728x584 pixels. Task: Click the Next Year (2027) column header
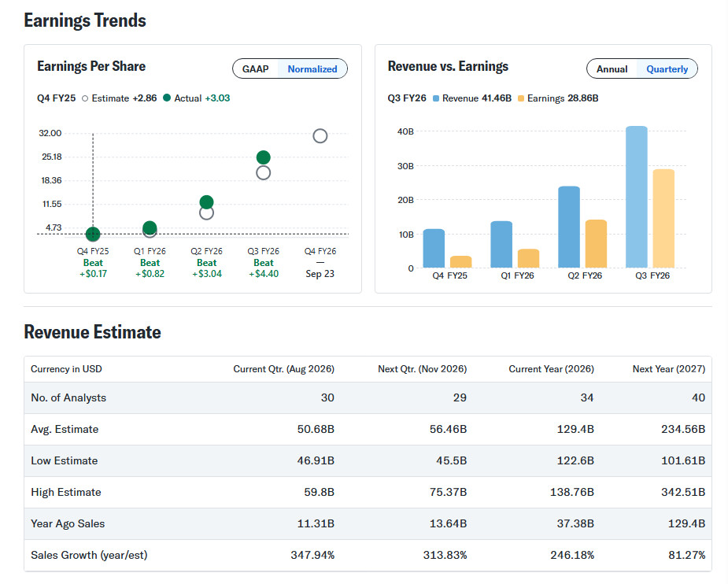click(x=668, y=369)
